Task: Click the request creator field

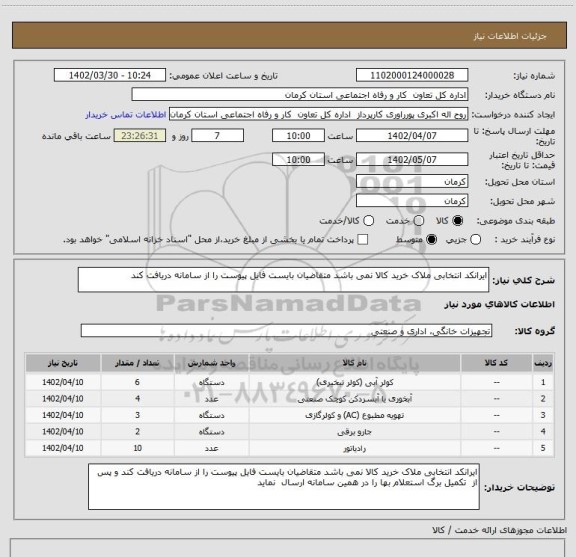Action: (318, 115)
